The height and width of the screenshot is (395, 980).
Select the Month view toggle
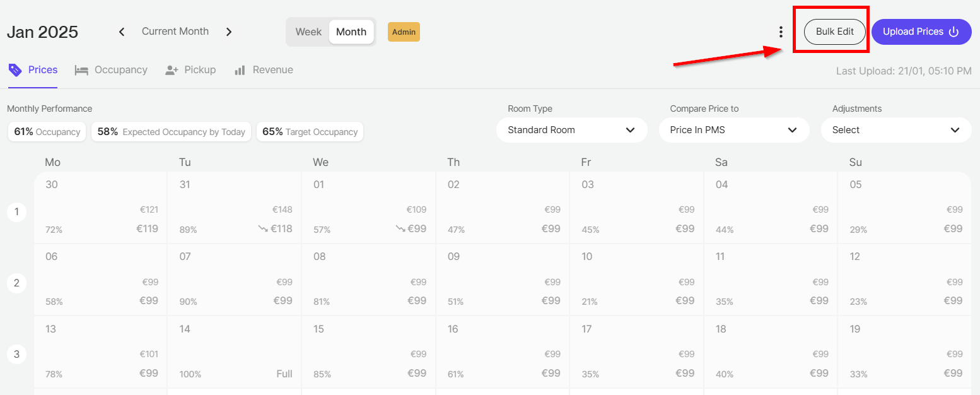(351, 32)
